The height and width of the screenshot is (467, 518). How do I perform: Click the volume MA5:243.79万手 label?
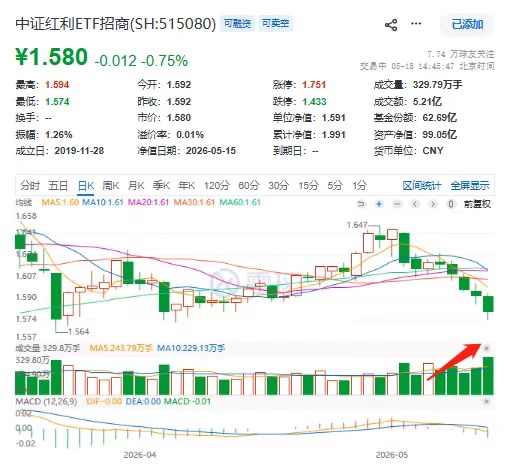121,348
